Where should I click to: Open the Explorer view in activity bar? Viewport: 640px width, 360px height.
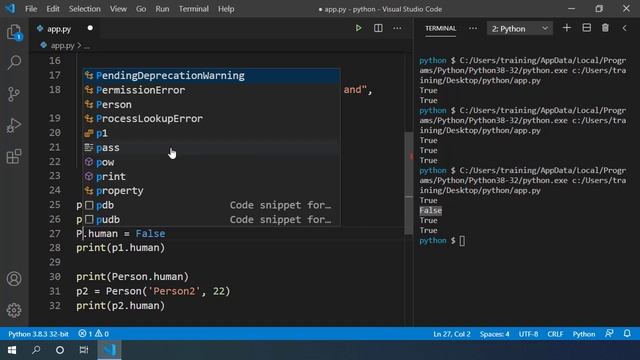coord(14,32)
